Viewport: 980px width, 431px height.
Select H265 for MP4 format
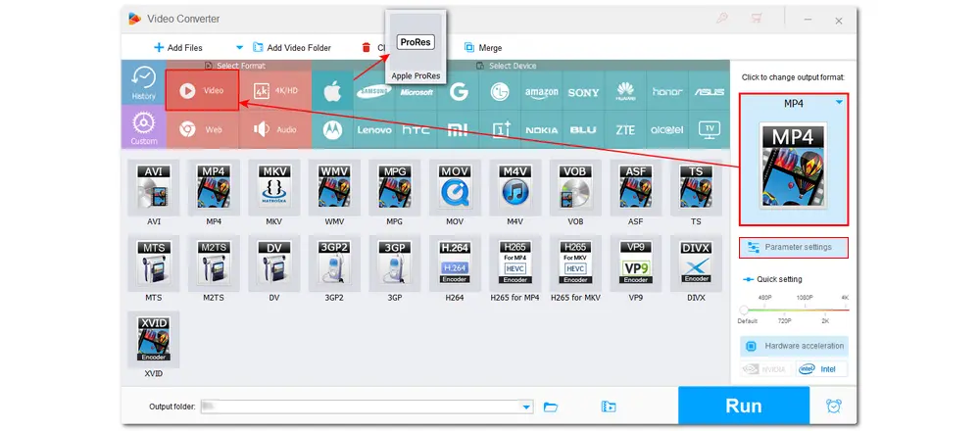(515, 263)
